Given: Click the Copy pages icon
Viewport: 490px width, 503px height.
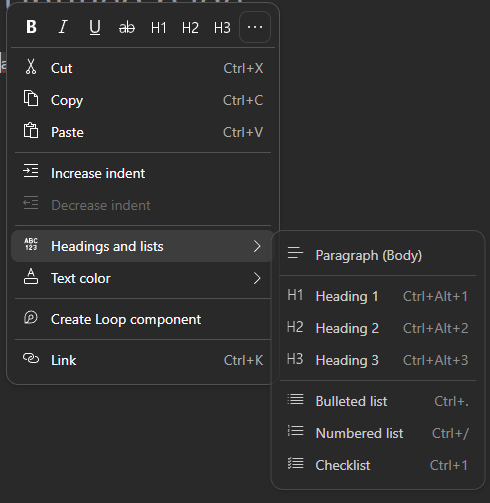Looking at the screenshot, I should tap(31, 98).
